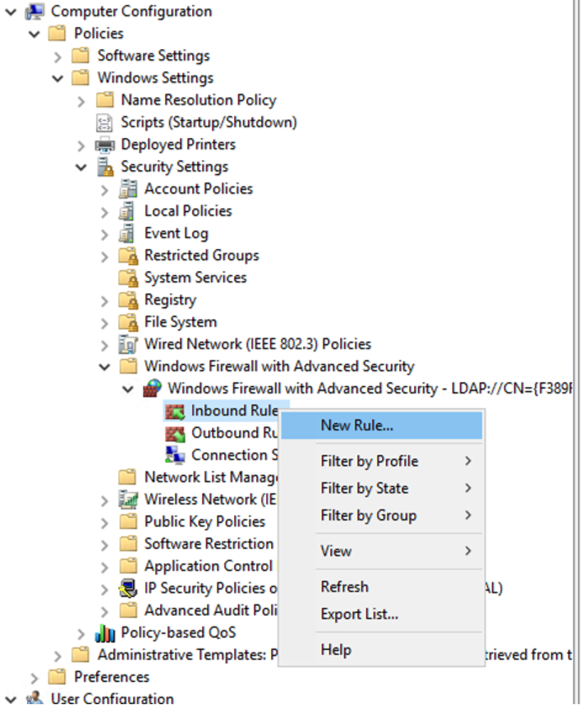Open the View submenu
Screen dimensions: 588x705
[x=336, y=551]
